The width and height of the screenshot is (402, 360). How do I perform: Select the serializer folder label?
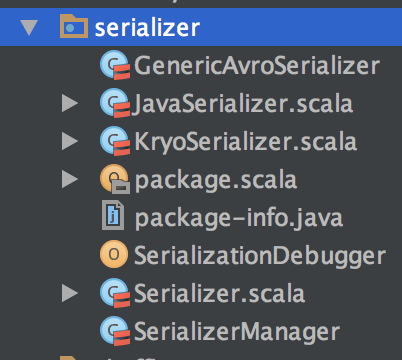(x=147, y=27)
